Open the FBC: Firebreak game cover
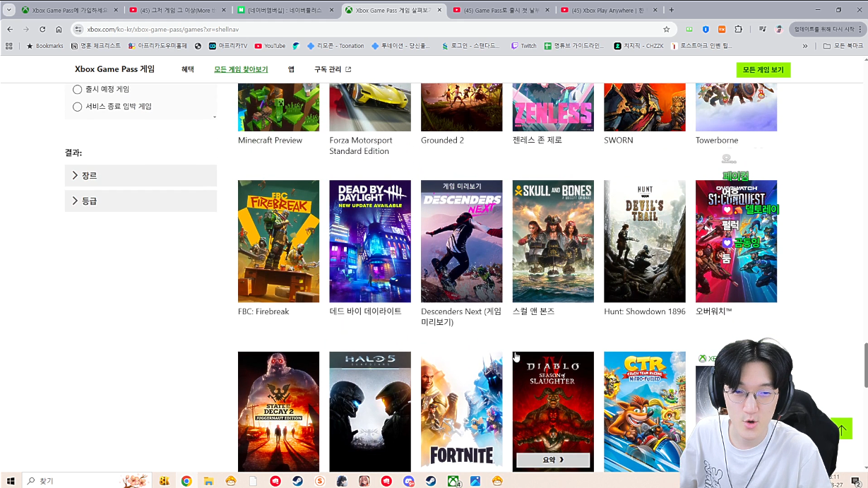This screenshot has height=488, width=868. point(278,241)
